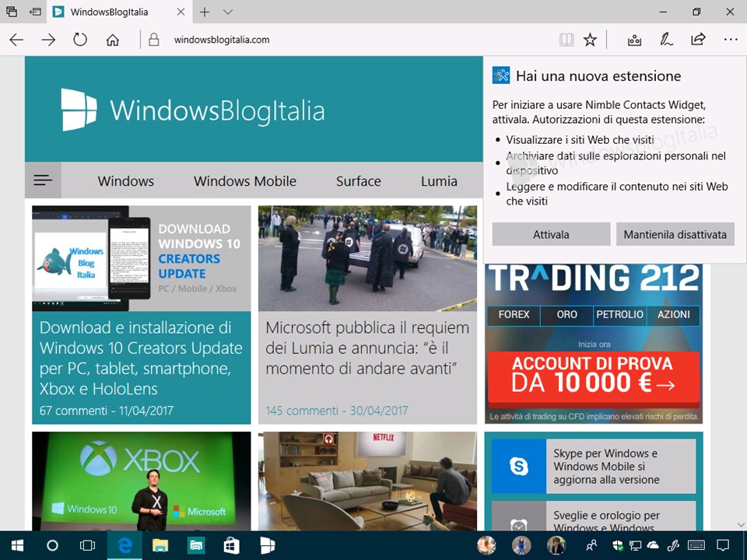Expand the tab previews chevron
The height and width of the screenshot is (560, 747).
pos(228,12)
